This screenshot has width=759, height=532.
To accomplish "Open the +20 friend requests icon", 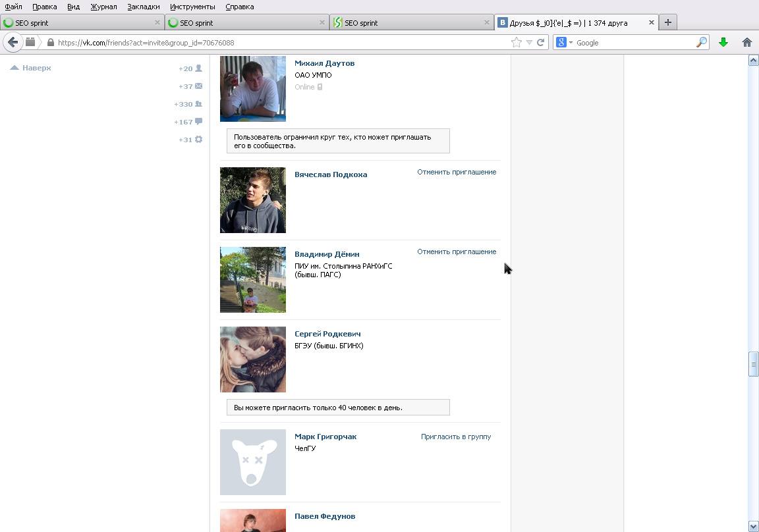I will (x=198, y=68).
